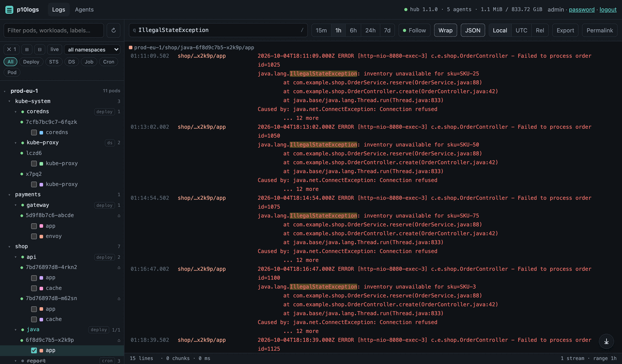Screen dimensions: 622x364
Task: Click the small icon beside pod 7bd76897d8-m62sn
Action: (x=119, y=298)
